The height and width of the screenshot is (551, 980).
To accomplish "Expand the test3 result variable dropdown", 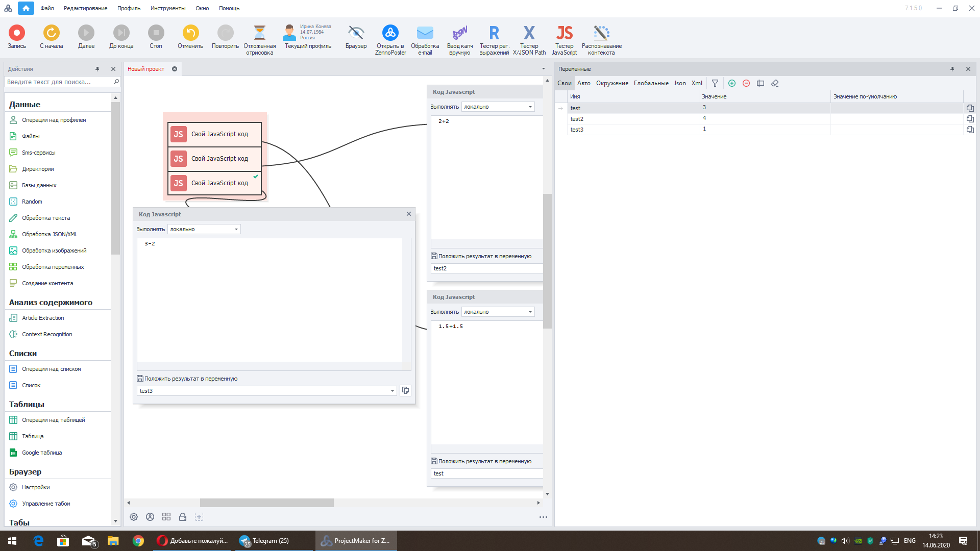I will tap(393, 391).
